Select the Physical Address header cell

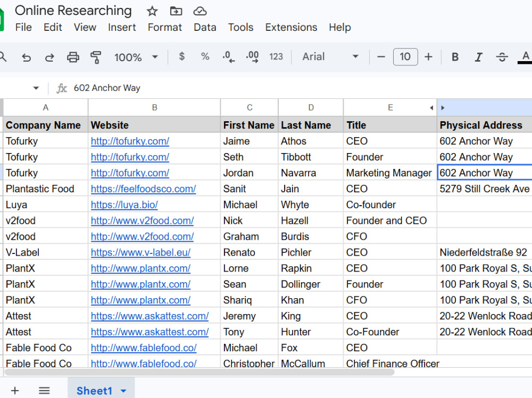[x=485, y=125]
